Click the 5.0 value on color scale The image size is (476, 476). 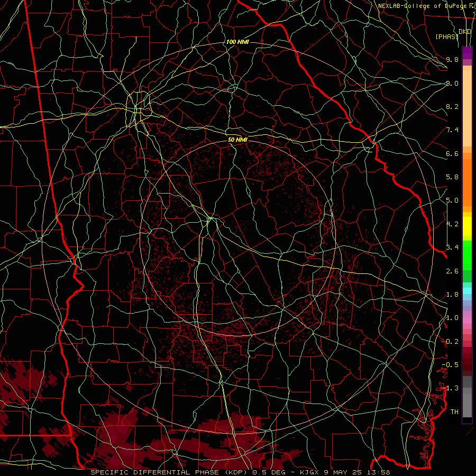452,200
